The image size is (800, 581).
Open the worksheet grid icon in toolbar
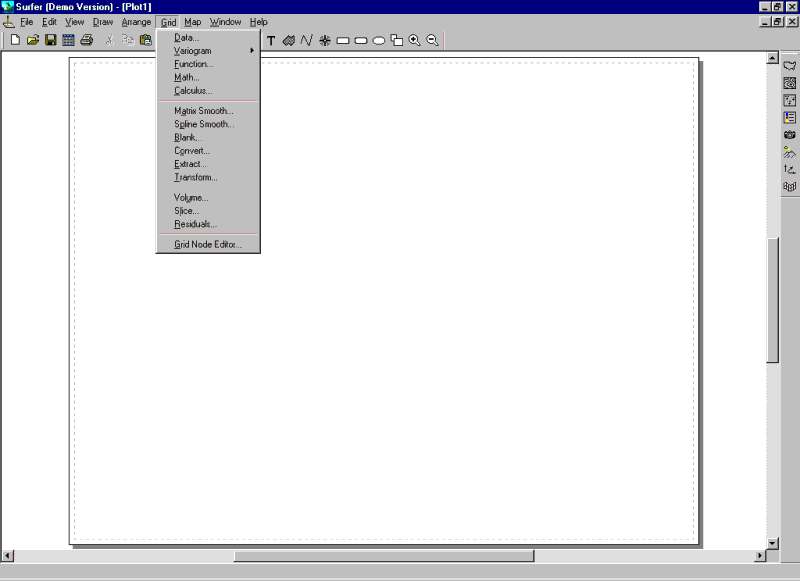coord(68,40)
